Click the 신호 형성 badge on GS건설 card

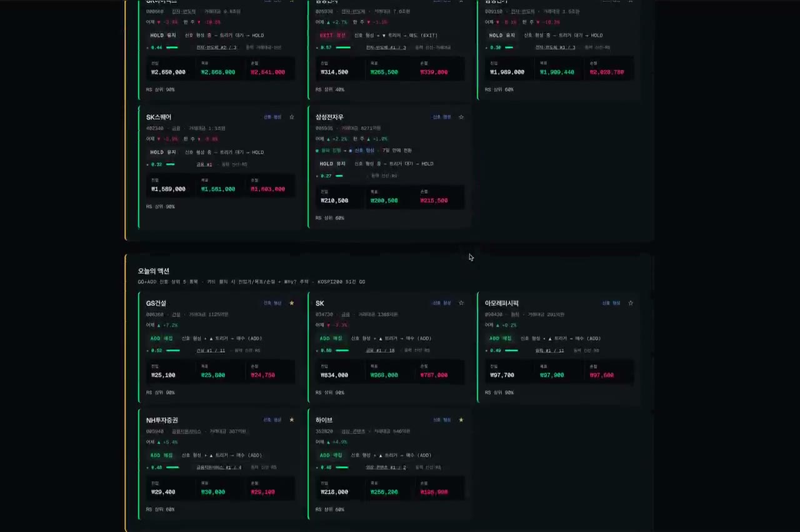pyautogui.click(x=272, y=303)
